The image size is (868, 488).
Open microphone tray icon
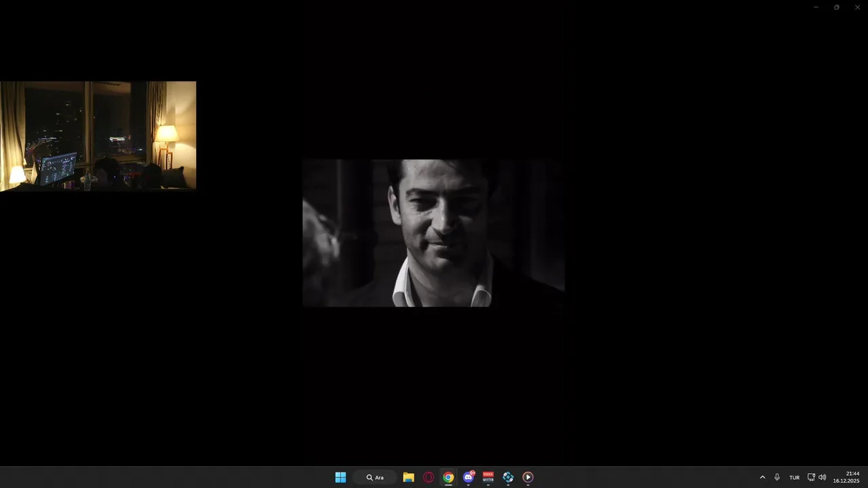pos(777,477)
